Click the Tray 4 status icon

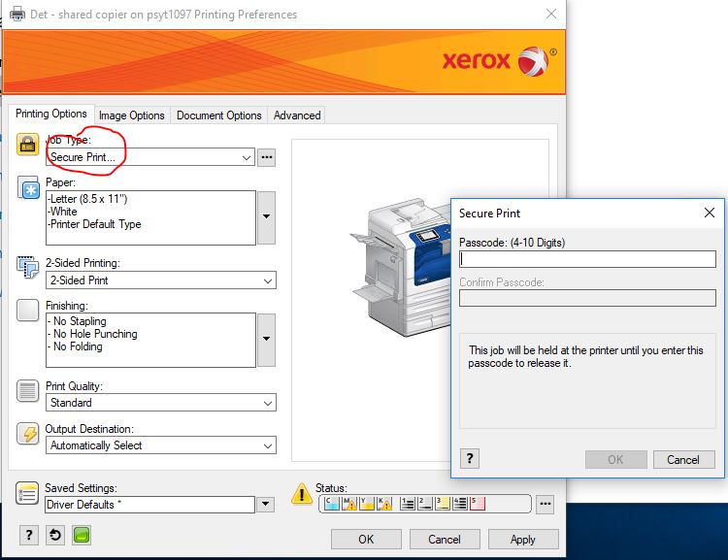point(460,504)
